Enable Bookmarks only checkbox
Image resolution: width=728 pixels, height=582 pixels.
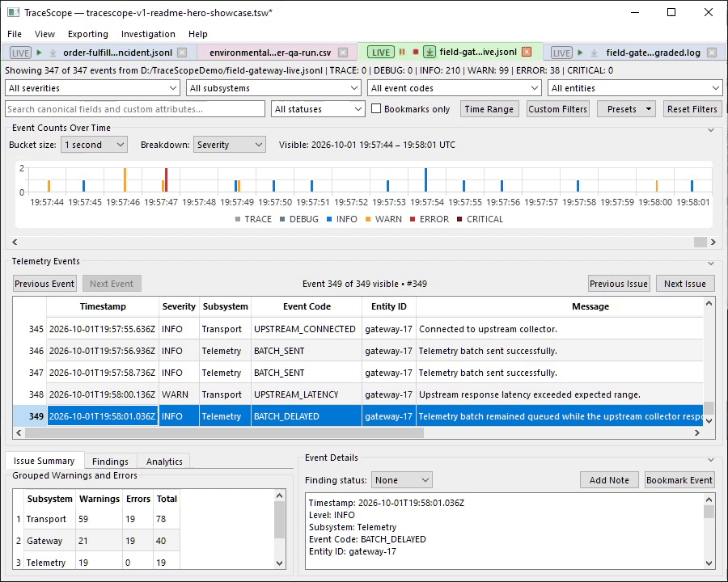click(x=376, y=108)
